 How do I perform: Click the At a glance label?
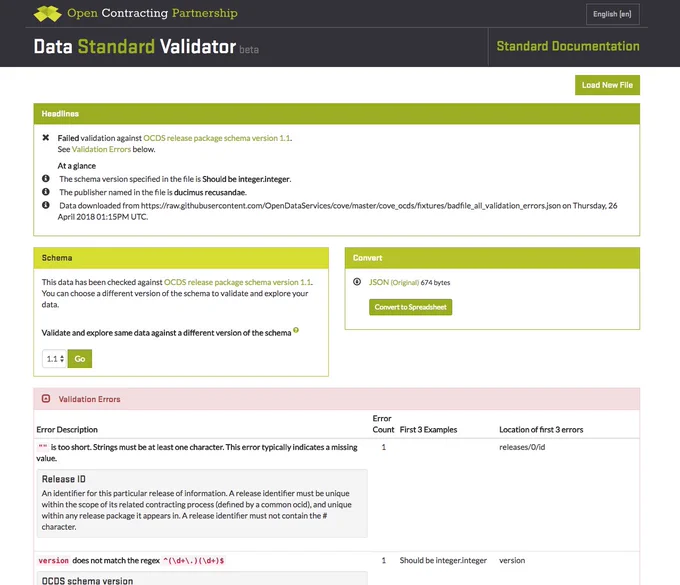point(76,166)
